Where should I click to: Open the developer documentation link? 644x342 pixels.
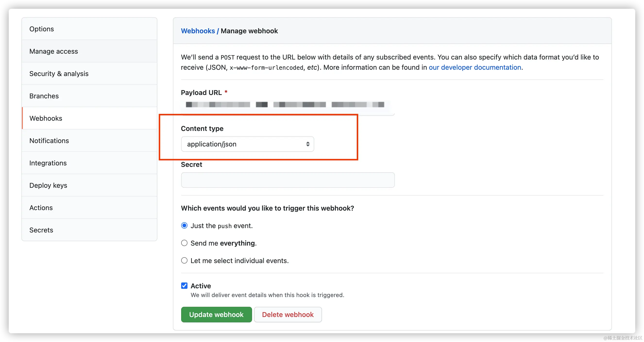[x=475, y=67]
